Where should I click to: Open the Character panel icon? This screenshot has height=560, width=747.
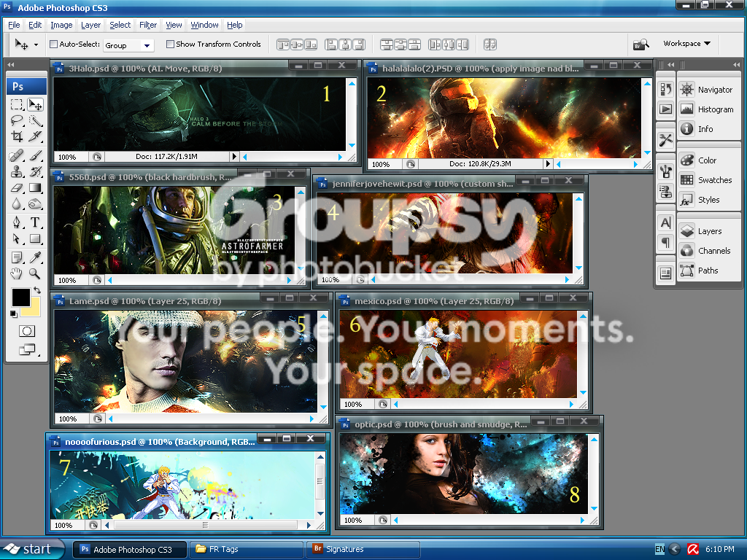point(665,222)
